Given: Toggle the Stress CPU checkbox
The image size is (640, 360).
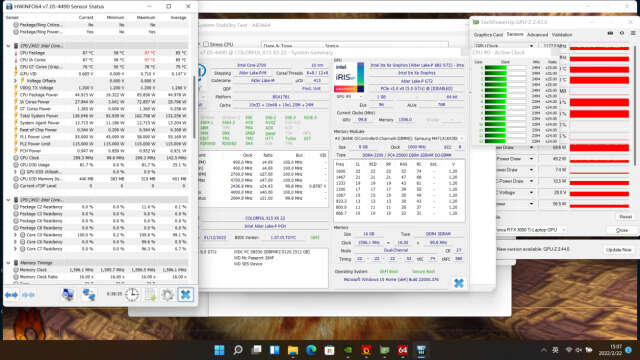Looking at the screenshot, I should pos(206,44).
